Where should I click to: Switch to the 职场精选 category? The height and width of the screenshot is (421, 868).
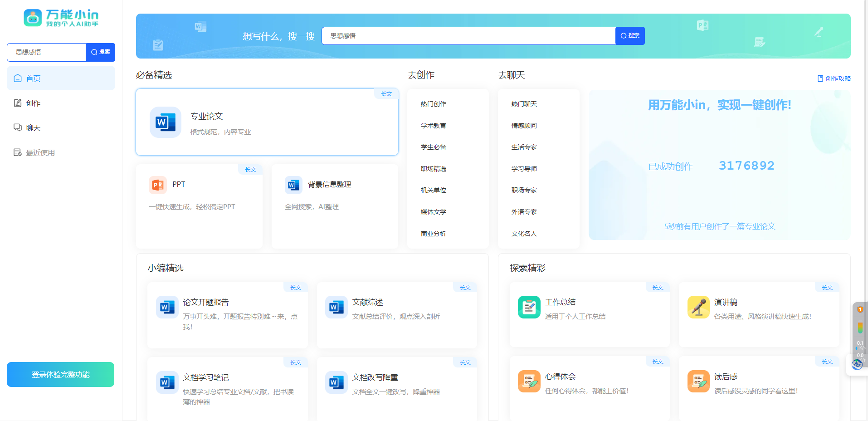click(433, 168)
